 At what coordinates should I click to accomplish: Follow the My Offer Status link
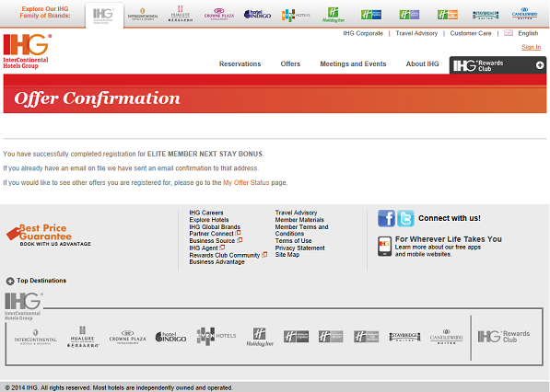[246, 182]
